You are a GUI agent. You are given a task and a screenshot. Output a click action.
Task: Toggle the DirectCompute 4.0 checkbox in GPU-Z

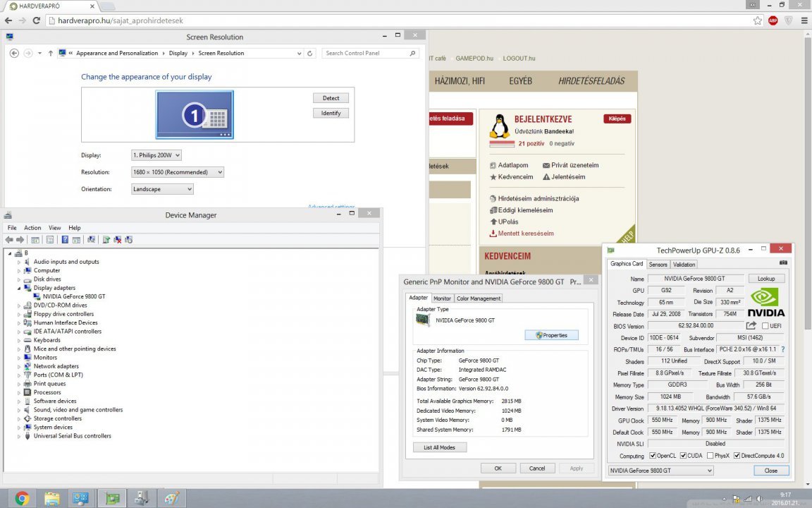pos(737,456)
